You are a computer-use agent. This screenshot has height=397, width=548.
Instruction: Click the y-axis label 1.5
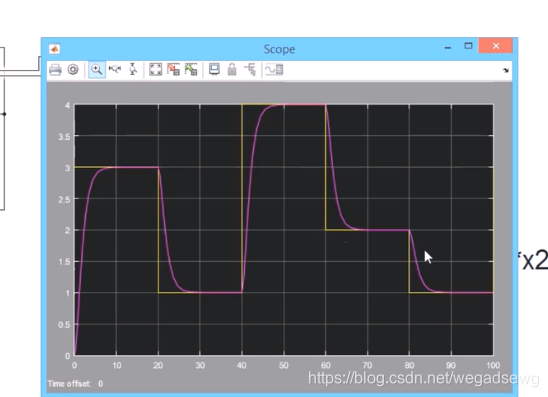(64, 262)
